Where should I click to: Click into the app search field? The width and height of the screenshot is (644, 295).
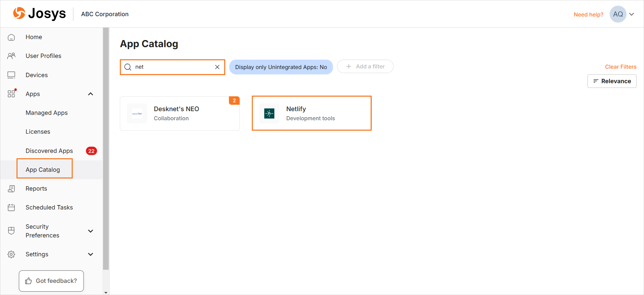click(172, 67)
